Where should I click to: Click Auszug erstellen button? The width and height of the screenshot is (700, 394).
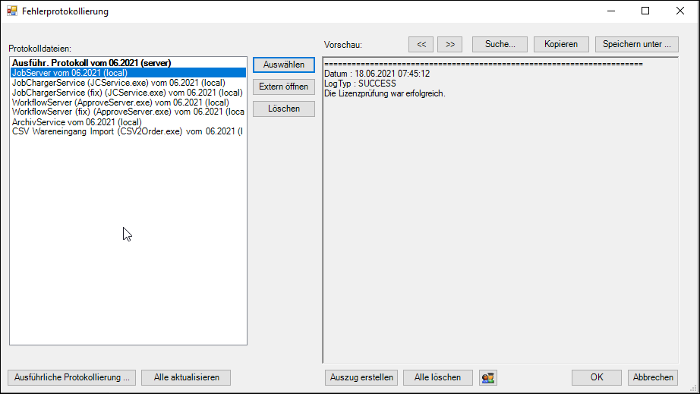361,377
